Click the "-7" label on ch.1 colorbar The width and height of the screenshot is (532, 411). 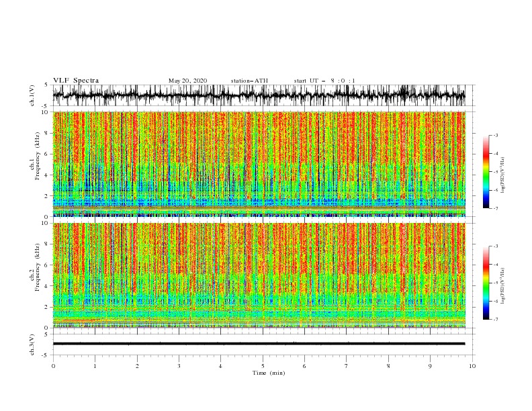496,208
